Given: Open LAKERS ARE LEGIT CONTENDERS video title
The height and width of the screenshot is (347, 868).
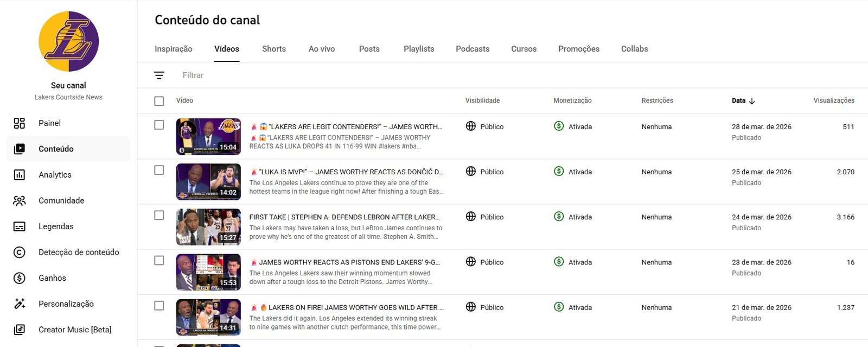Looking at the screenshot, I should coord(346,127).
